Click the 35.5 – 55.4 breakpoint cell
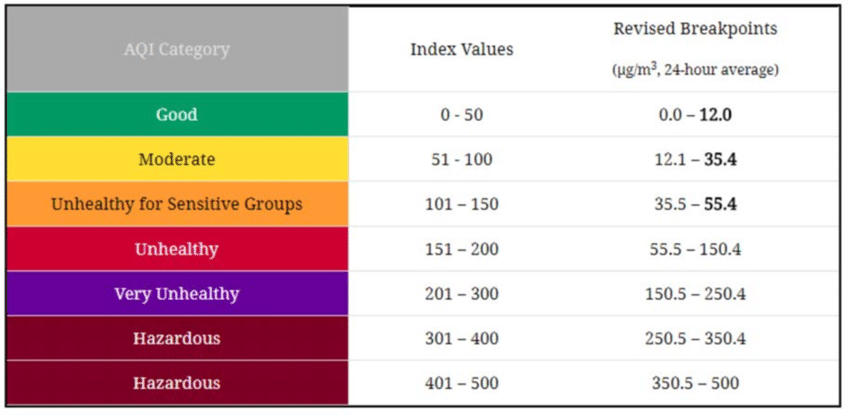850x415 pixels. click(x=695, y=205)
